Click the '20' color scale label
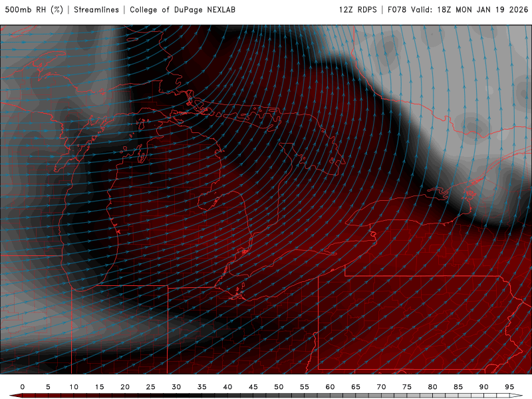Viewport: 532px width, 399px height. 125,387
